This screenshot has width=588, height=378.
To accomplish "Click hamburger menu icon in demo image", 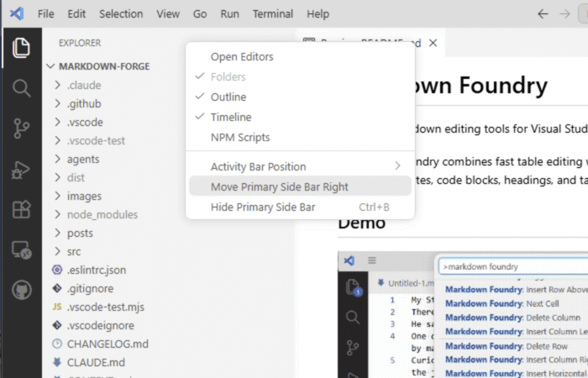I will [371, 260].
